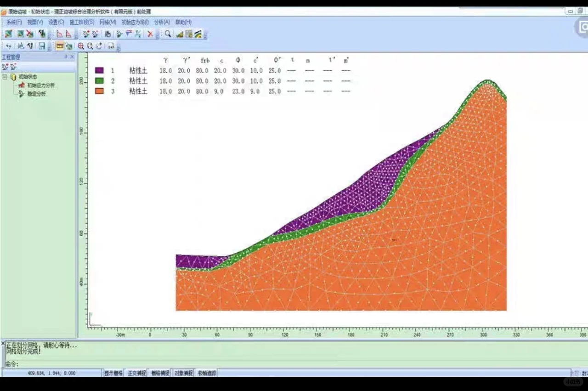Open the 系统(F) menu
Image resolution: width=588 pixels, height=391 pixels.
point(14,22)
